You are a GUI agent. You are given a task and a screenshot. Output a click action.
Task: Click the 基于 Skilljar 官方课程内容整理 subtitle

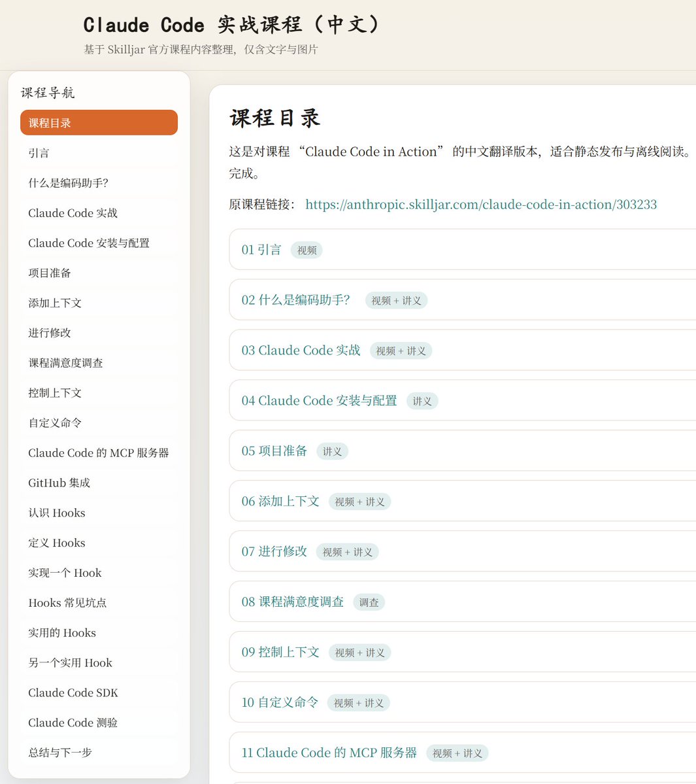pos(201,50)
